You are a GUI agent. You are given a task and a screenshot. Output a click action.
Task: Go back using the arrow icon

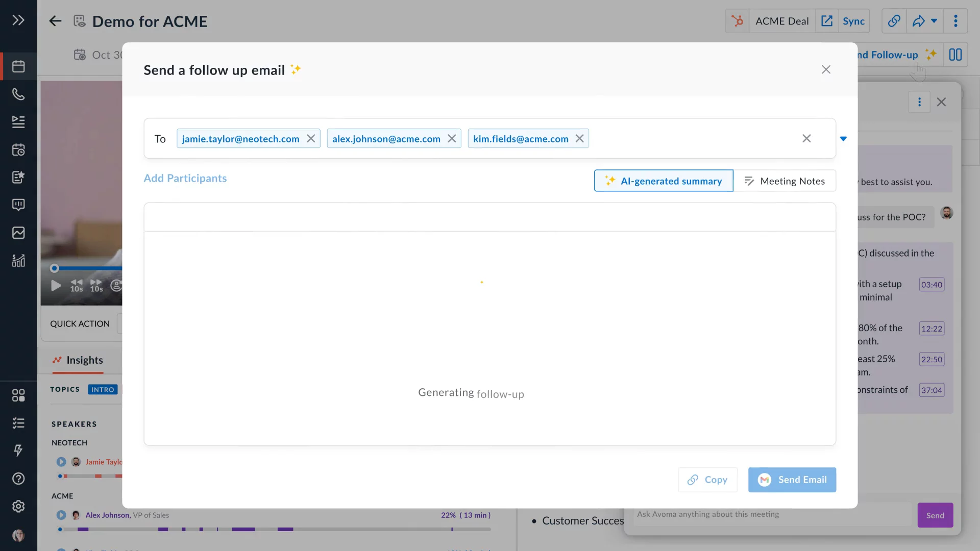55,21
